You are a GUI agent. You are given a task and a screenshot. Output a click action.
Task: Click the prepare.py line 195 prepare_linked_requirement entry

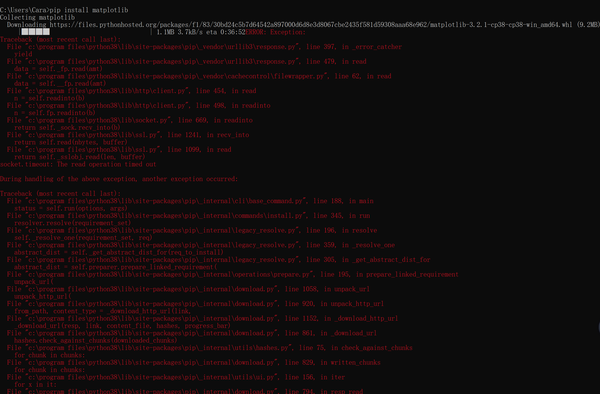pos(233,274)
